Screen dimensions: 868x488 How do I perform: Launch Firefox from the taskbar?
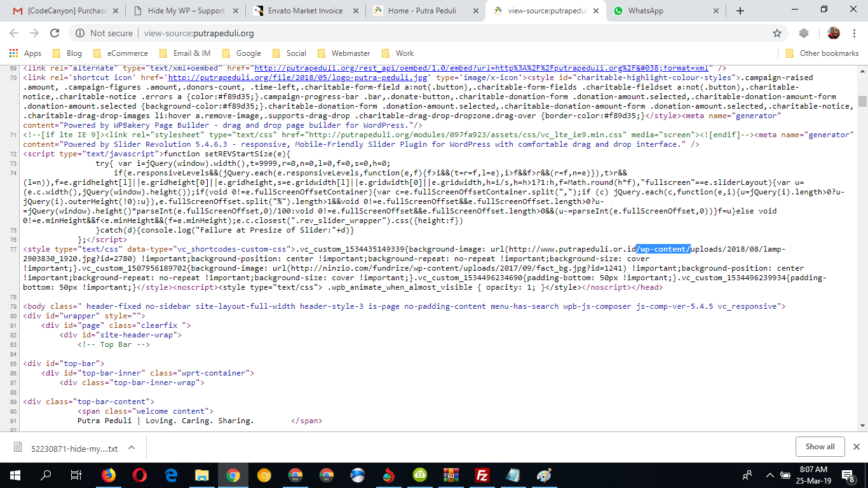(109, 475)
